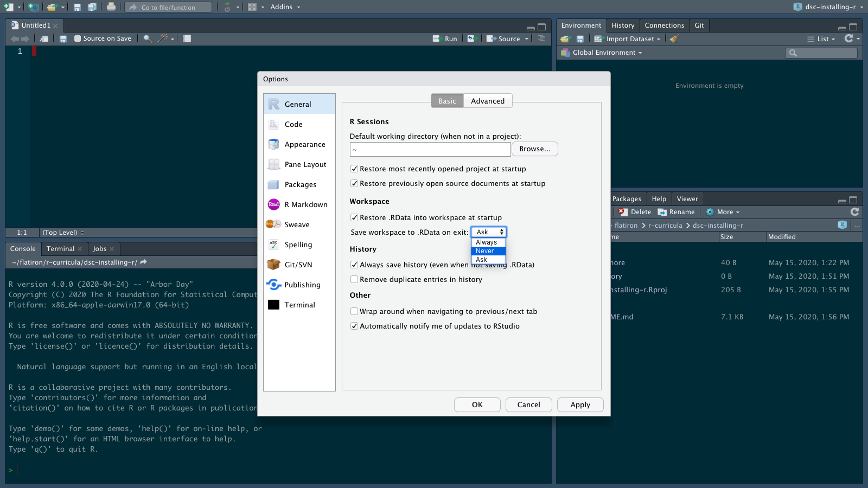
Task: Click Cancel in Options dialog
Action: tap(529, 404)
